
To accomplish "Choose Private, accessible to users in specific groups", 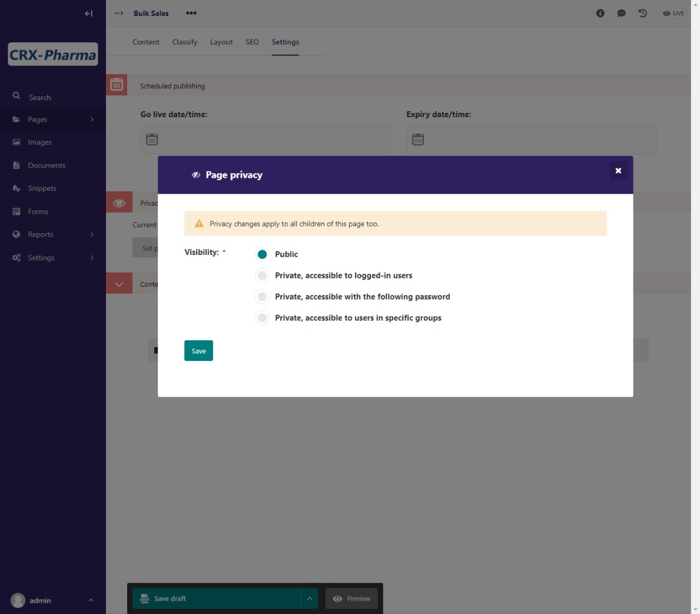I will click(263, 318).
